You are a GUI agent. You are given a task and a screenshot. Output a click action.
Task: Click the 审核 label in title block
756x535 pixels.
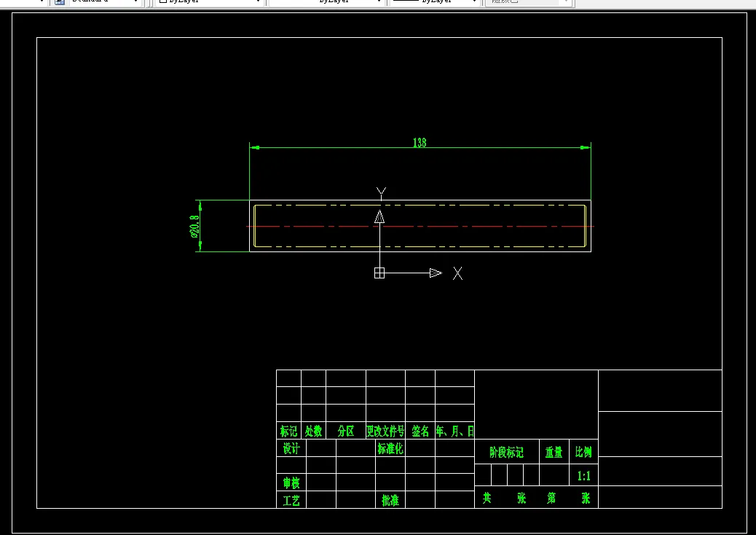[x=291, y=483]
